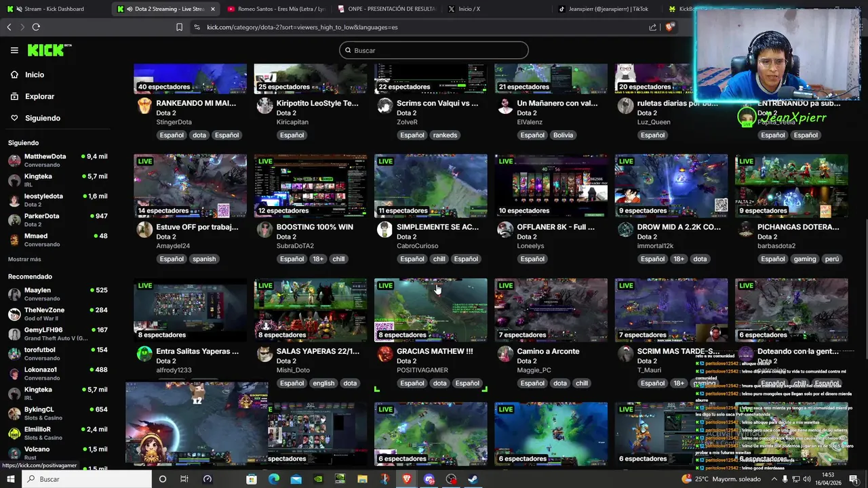Click the 18+ tag under SubraDoTA2
This screenshot has width=868, height=488.
pyautogui.click(x=319, y=259)
